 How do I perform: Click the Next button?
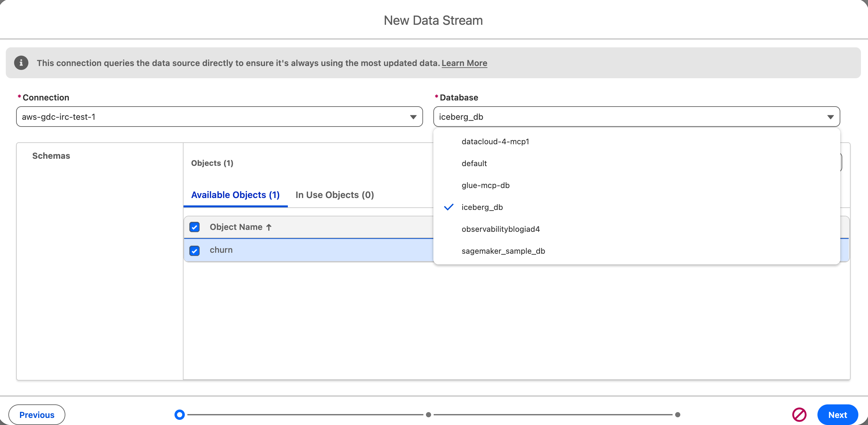coord(837,415)
